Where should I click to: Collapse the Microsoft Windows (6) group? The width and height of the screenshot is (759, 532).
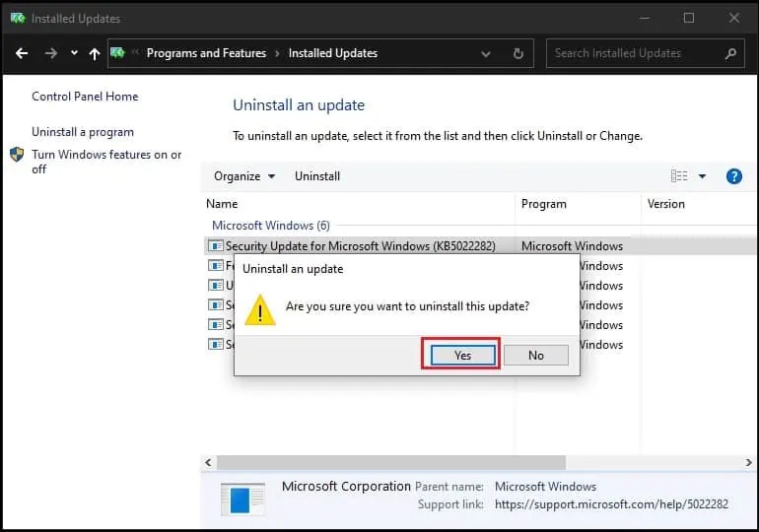click(271, 226)
